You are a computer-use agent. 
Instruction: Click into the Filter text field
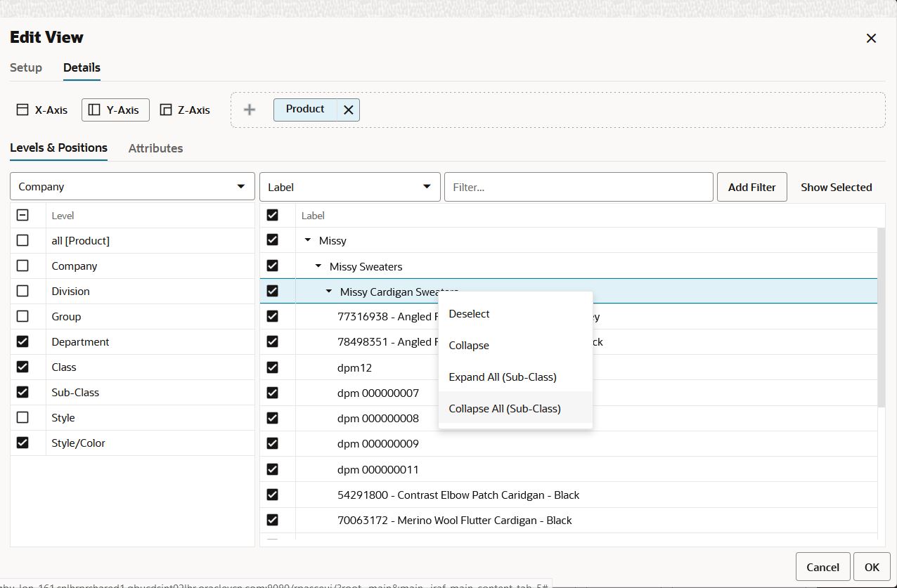pyautogui.click(x=579, y=187)
